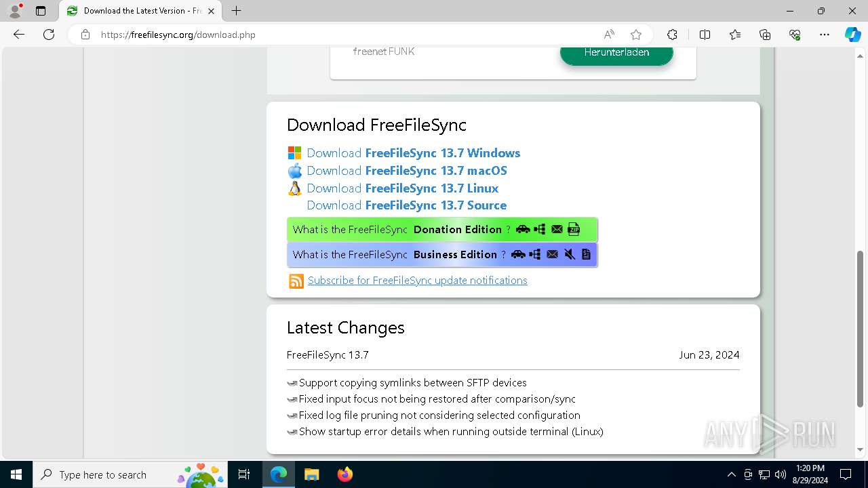
Task: Click document icon in Business Edition banner
Action: [x=586, y=254]
